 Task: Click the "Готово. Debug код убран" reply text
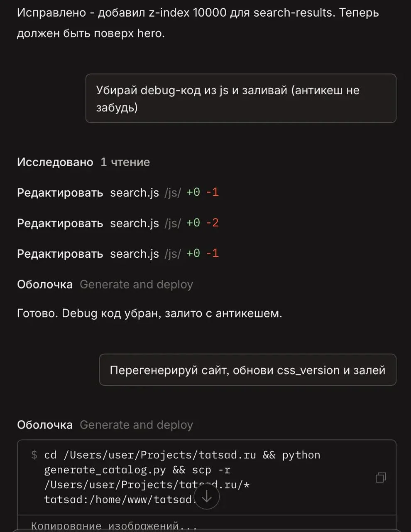pyautogui.click(x=149, y=313)
